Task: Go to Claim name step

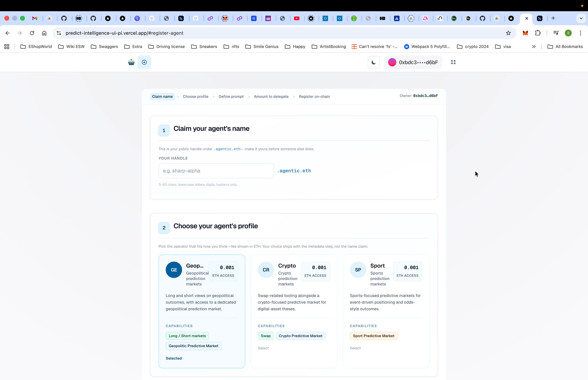Action: [162, 96]
